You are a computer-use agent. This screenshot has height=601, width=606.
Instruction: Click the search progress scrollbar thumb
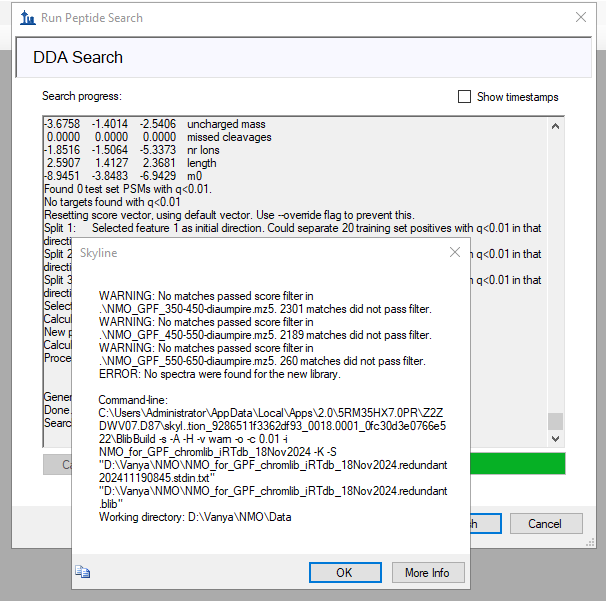click(556, 421)
